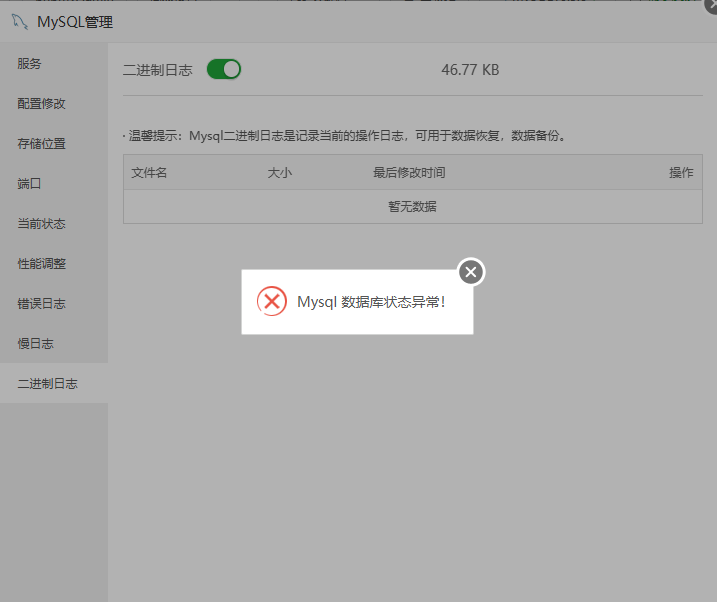The width and height of the screenshot is (717, 602).
Task: Select 二进制日志 in the sidebar
Action: 54,384
